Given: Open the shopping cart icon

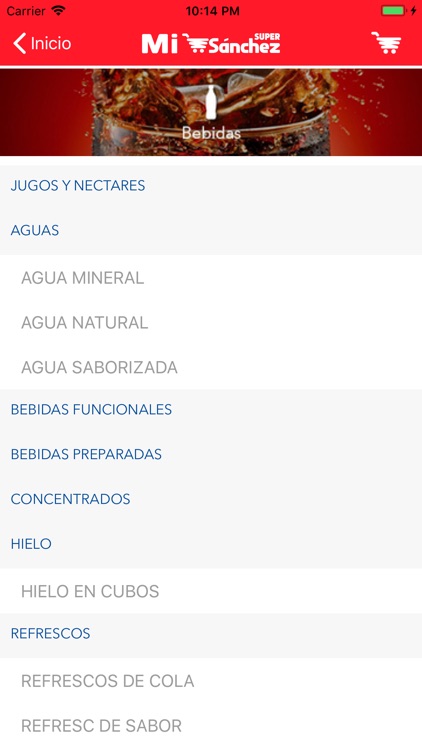Looking at the screenshot, I should 386,43.
